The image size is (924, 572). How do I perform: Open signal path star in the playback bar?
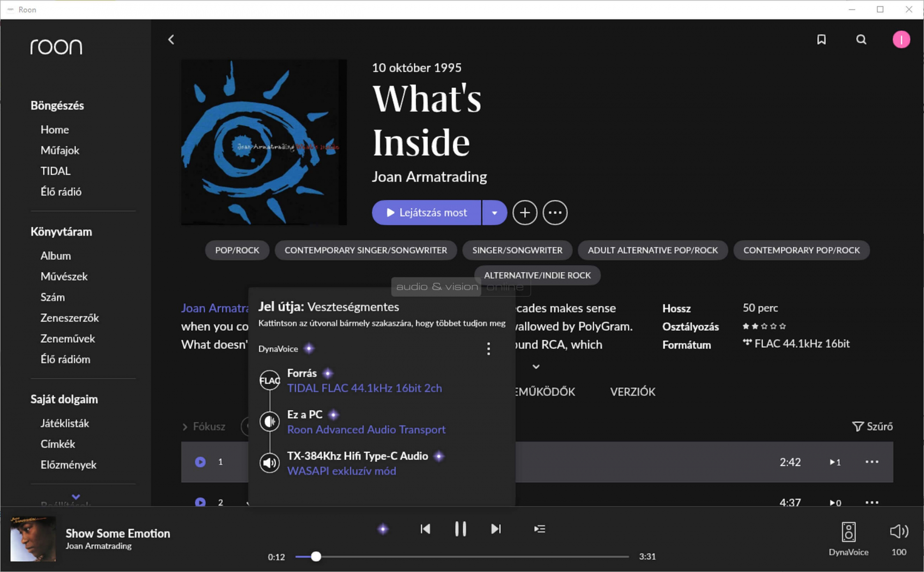pos(383,529)
